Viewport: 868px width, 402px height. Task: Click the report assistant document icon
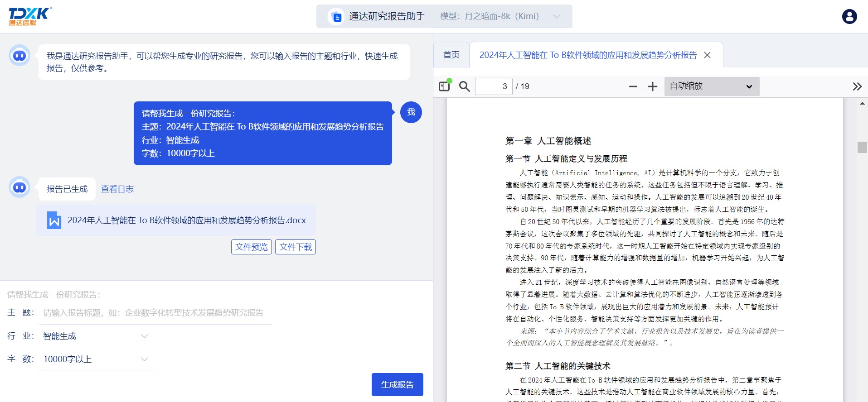336,17
